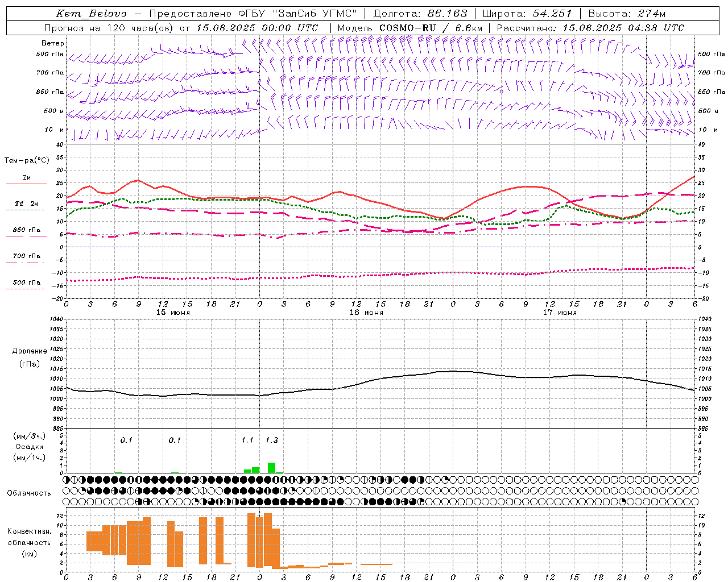Select the text Предоставлено ФГБУ "ЗапСиб УГМС"

pos(253,14)
